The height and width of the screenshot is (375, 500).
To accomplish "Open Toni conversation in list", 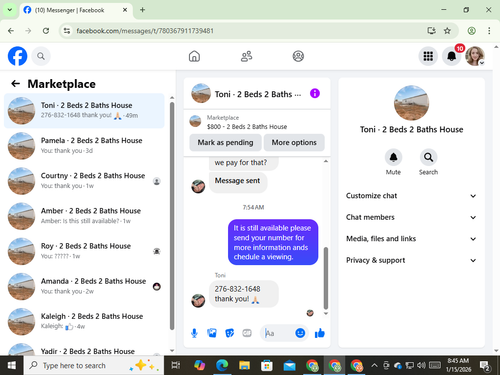I will pos(84,111).
